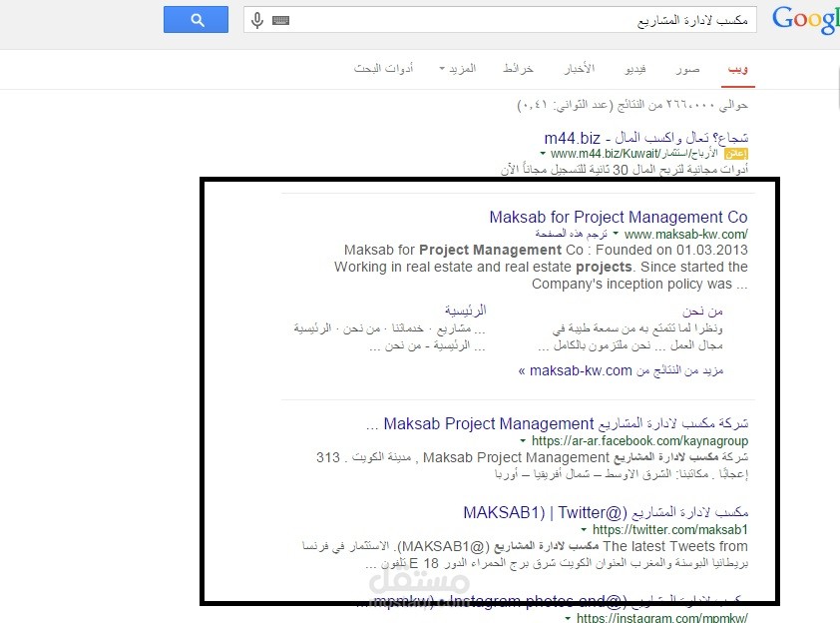840x623 pixels.
Task: Switch to the صور (Images) tab
Action: pos(687,69)
